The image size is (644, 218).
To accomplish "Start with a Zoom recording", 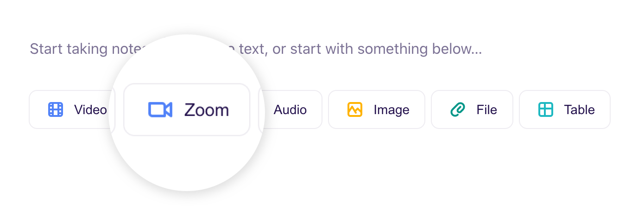I will pyautogui.click(x=187, y=109).
